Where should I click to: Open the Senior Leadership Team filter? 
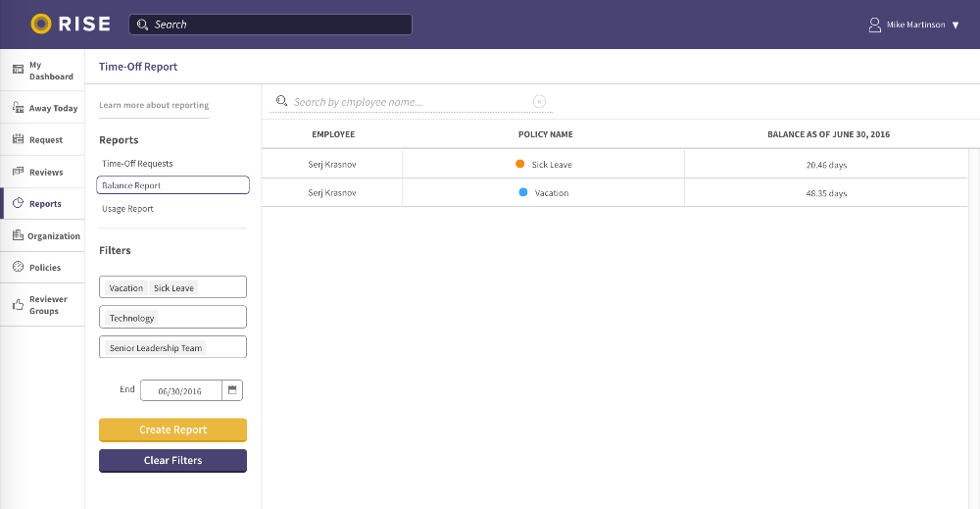(x=172, y=348)
